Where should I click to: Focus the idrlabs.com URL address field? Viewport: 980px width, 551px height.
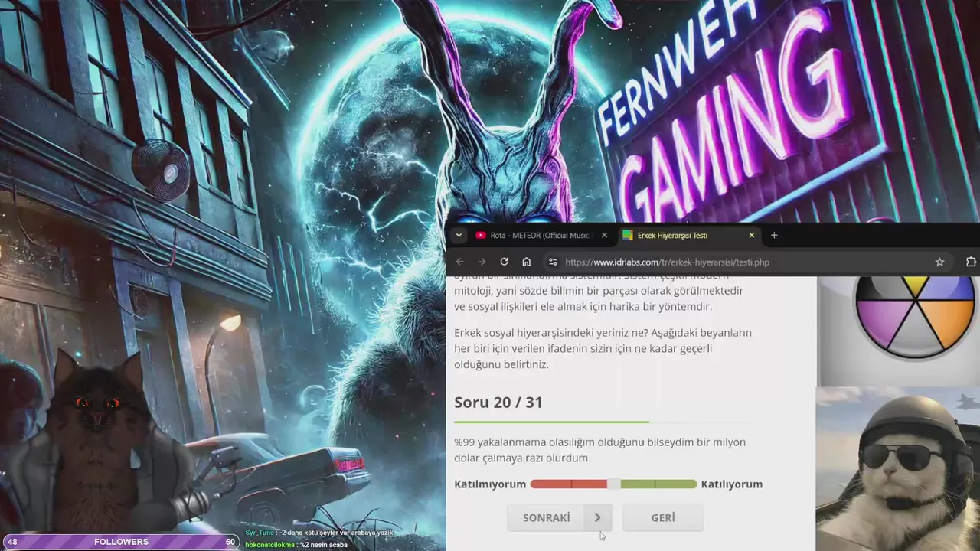coord(666,262)
